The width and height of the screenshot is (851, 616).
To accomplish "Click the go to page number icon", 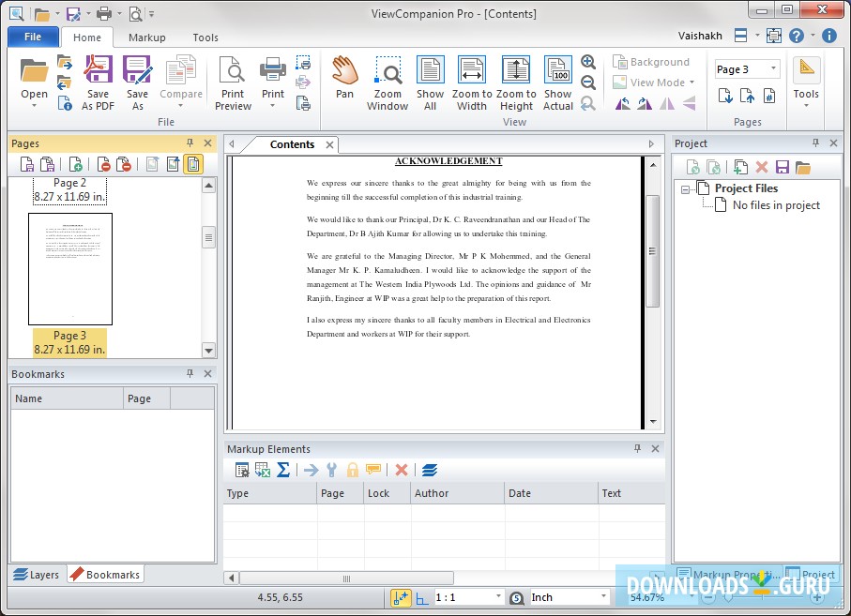I will (769, 96).
